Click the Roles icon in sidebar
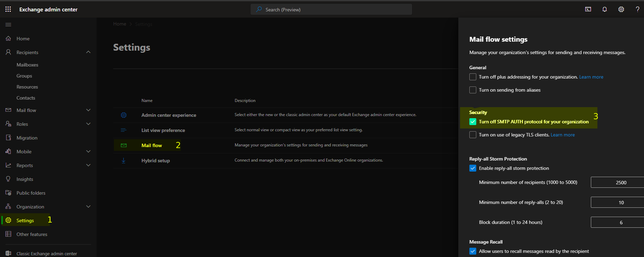This screenshot has width=644, height=257. [x=8, y=124]
